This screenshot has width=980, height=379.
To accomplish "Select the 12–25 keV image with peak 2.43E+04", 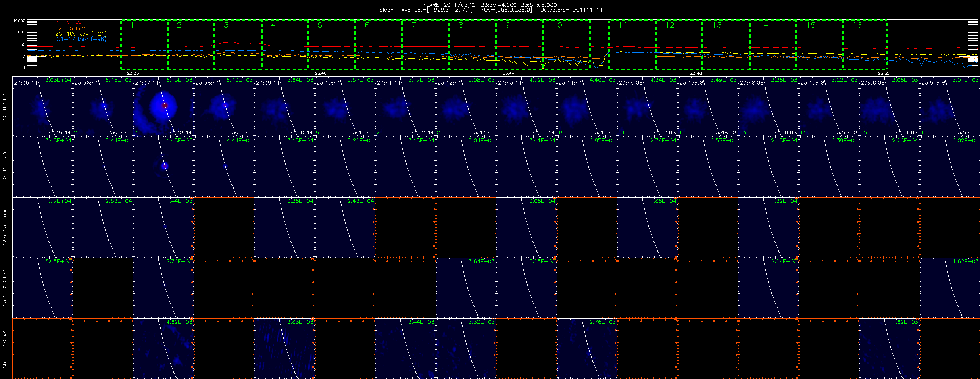I will coord(345,227).
